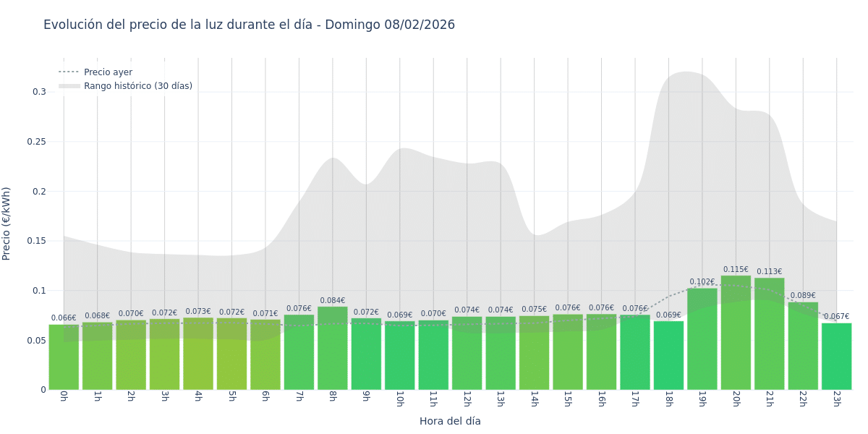This screenshot has width=868, height=434.
Task: Click the 0.3 y-axis tick label
Action: (39, 92)
